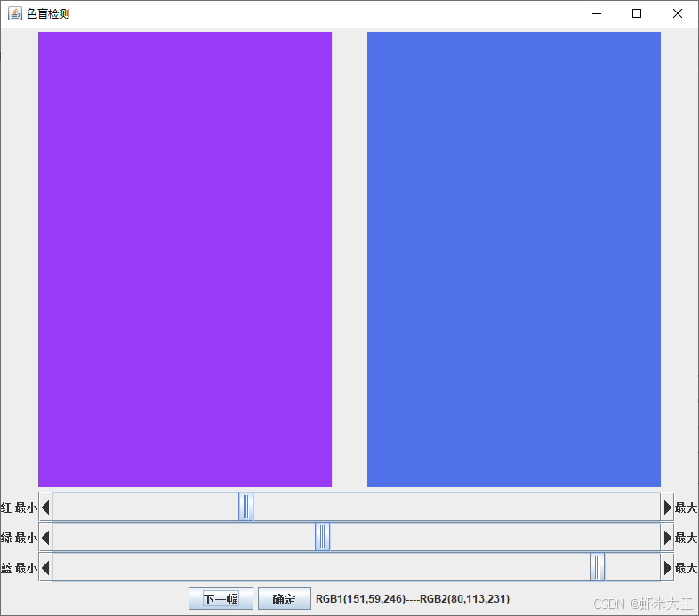Image resolution: width=699 pixels, height=616 pixels.
Task: Click the 色盲检测 window title text
Action: pos(48,14)
